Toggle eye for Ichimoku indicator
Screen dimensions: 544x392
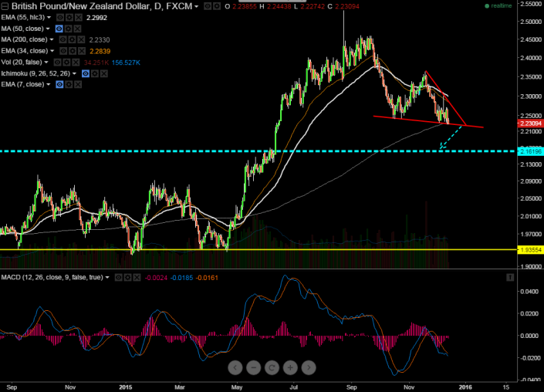coord(86,73)
